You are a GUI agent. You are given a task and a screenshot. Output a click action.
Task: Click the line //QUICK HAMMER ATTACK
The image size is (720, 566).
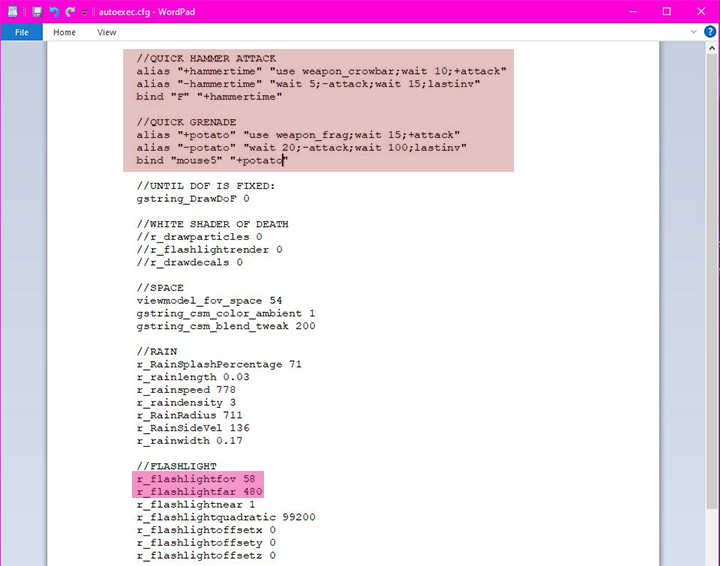click(206, 58)
